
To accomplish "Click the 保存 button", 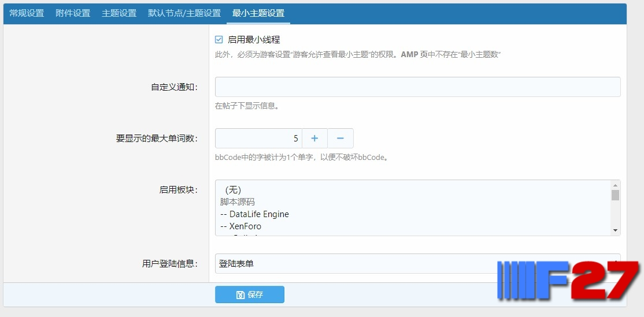I will point(250,294).
